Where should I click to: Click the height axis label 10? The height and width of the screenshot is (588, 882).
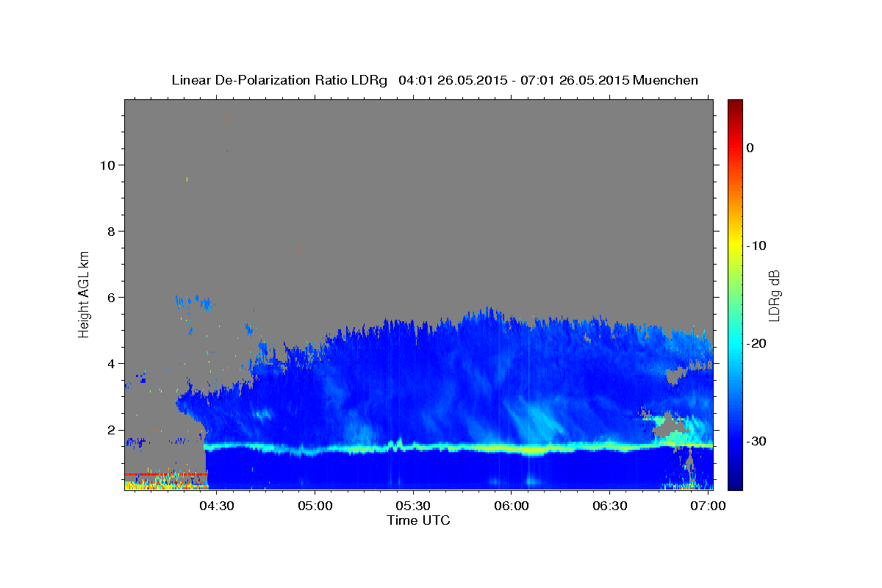(107, 165)
